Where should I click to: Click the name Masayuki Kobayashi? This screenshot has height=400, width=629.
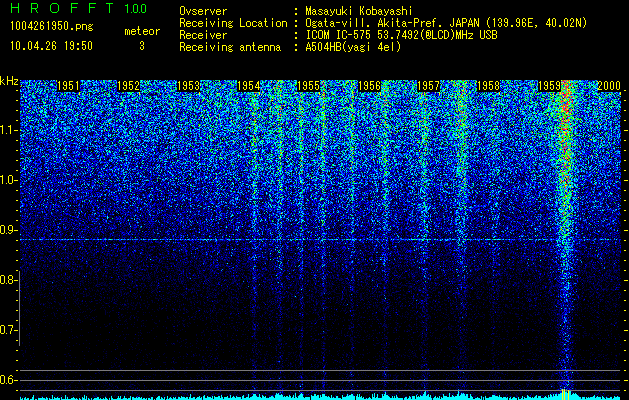[359, 11]
